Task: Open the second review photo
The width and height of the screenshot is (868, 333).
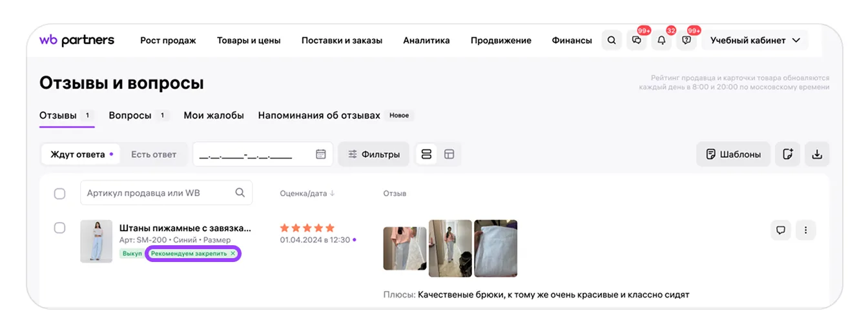Action: pos(450,248)
